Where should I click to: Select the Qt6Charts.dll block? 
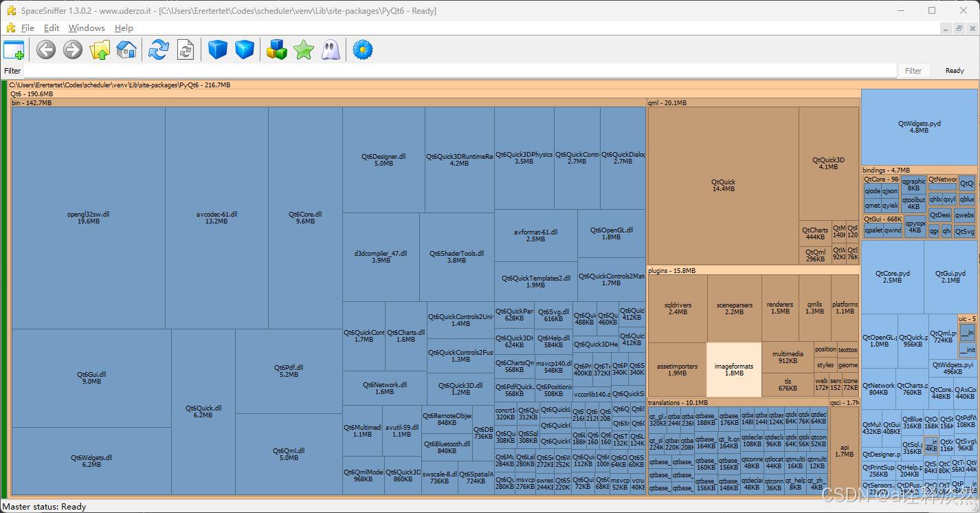click(406, 336)
